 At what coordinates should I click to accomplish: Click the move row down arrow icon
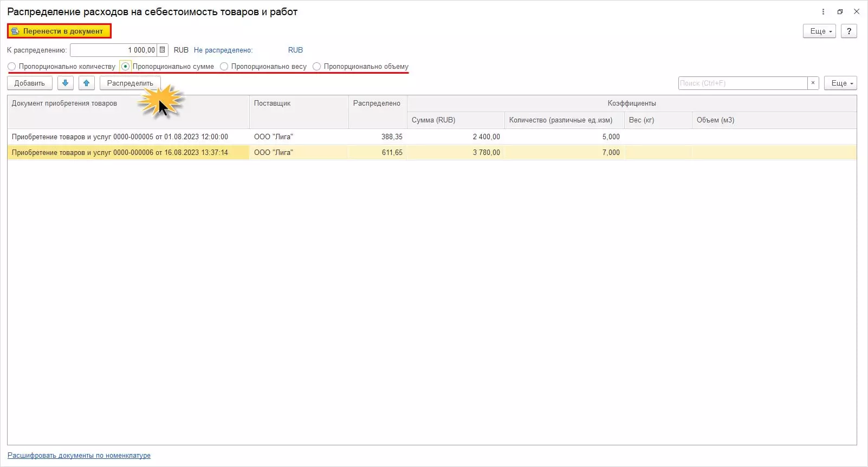click(x=65, y=83)
